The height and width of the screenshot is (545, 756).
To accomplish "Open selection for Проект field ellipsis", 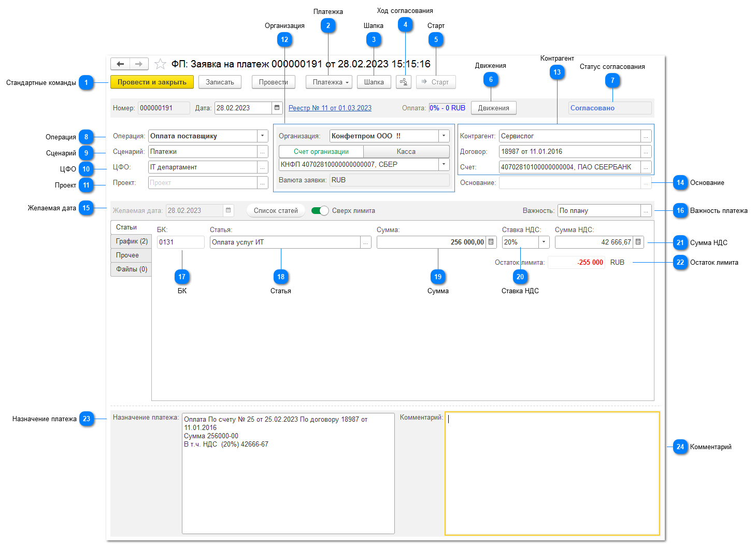I will 263,183.
